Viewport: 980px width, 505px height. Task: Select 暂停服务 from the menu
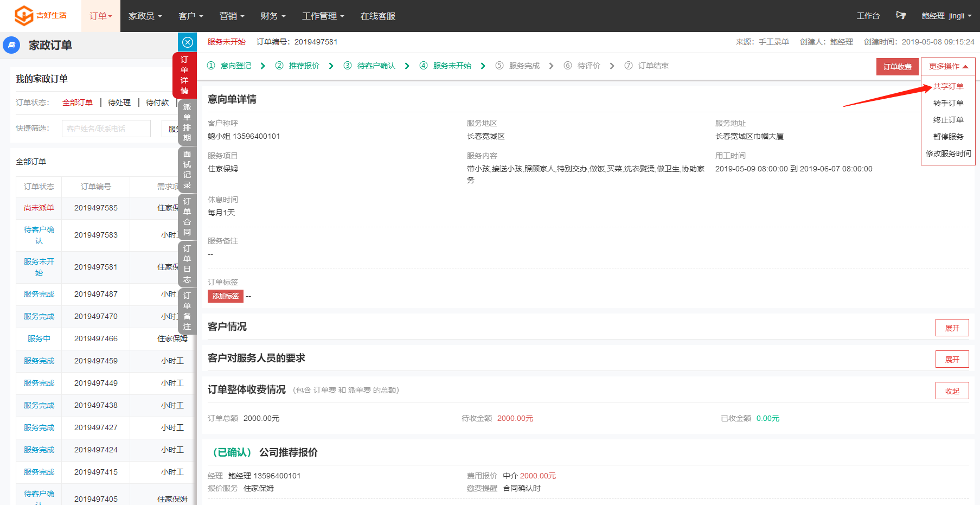[949, 137]
